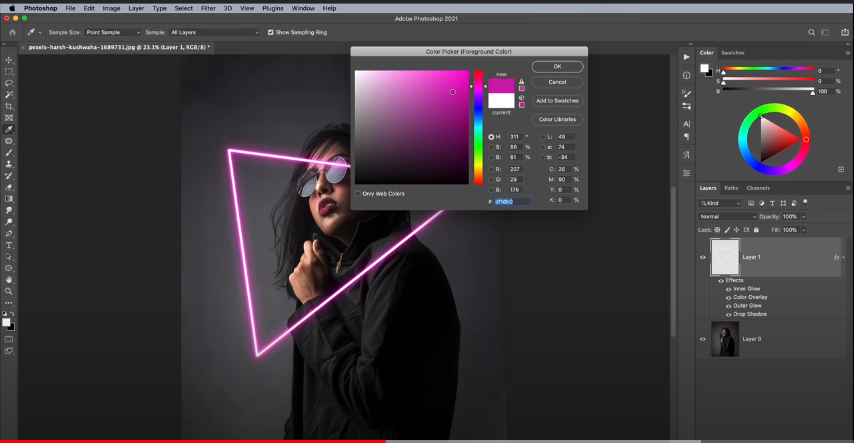Click the Add to Swatches button
Viewport: 854px width, 443px height.
click(x=557, y=101)
